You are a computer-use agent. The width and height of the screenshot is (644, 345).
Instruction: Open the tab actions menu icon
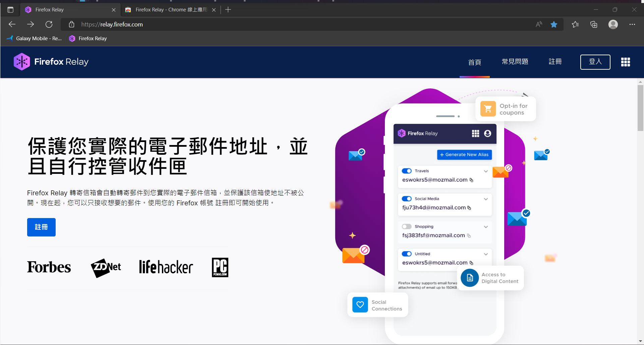click(x=10, y=10)
